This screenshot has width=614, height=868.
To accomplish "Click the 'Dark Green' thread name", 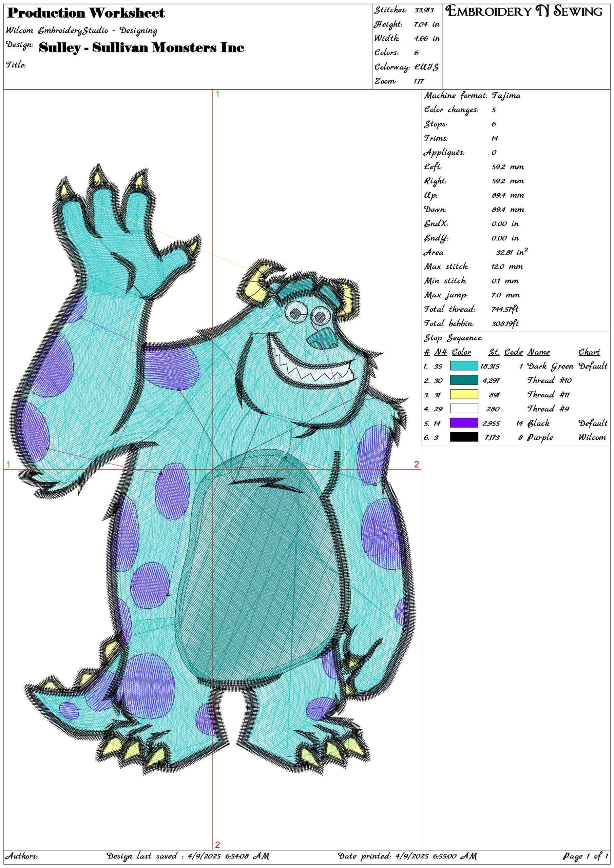I will (x=551, y=366).
